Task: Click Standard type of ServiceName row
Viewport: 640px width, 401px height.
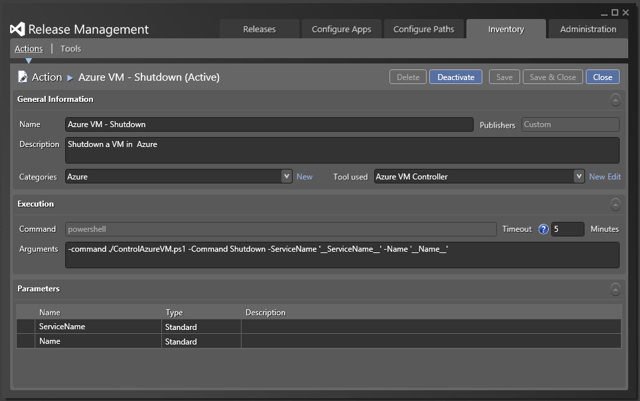Action: [201, 327]
